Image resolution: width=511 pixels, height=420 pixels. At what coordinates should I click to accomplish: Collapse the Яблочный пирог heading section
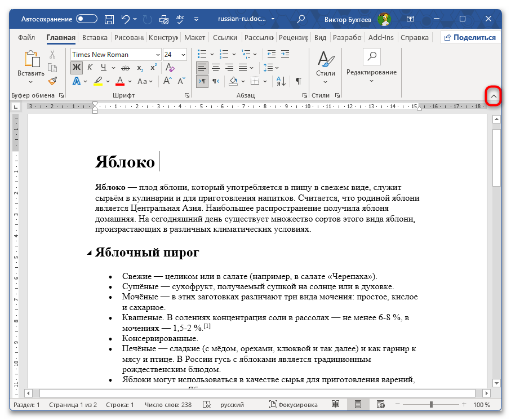89,253
